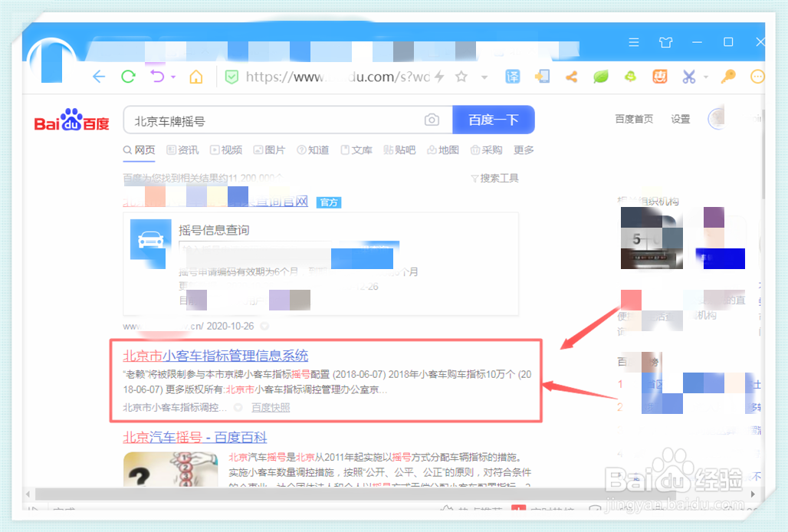The width and height of the screenshot is (788, 532).
Task: Open the skin (shirt) icon
Action: [x=665, y=42]
